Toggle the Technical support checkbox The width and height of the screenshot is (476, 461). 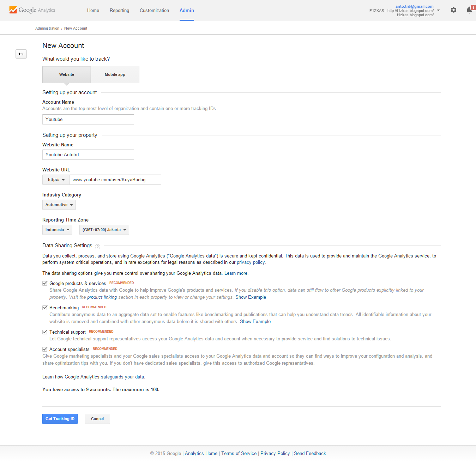pos(45,332)
